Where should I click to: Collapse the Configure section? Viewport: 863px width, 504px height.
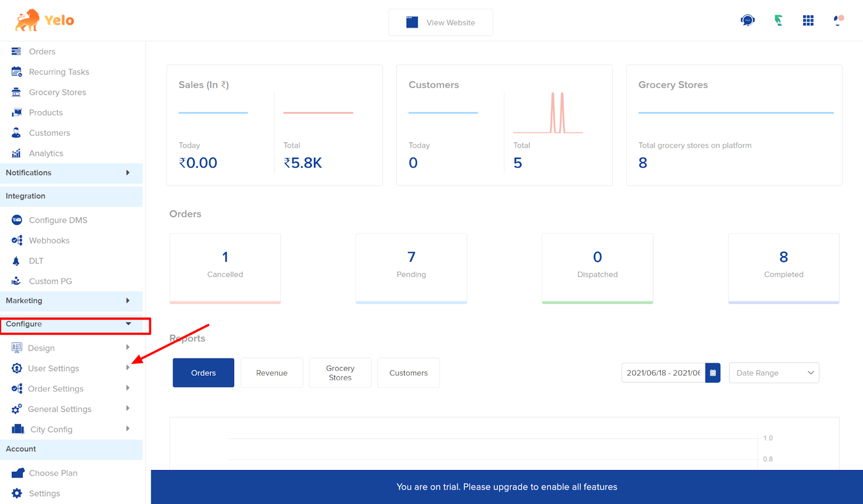click(128, 324)
